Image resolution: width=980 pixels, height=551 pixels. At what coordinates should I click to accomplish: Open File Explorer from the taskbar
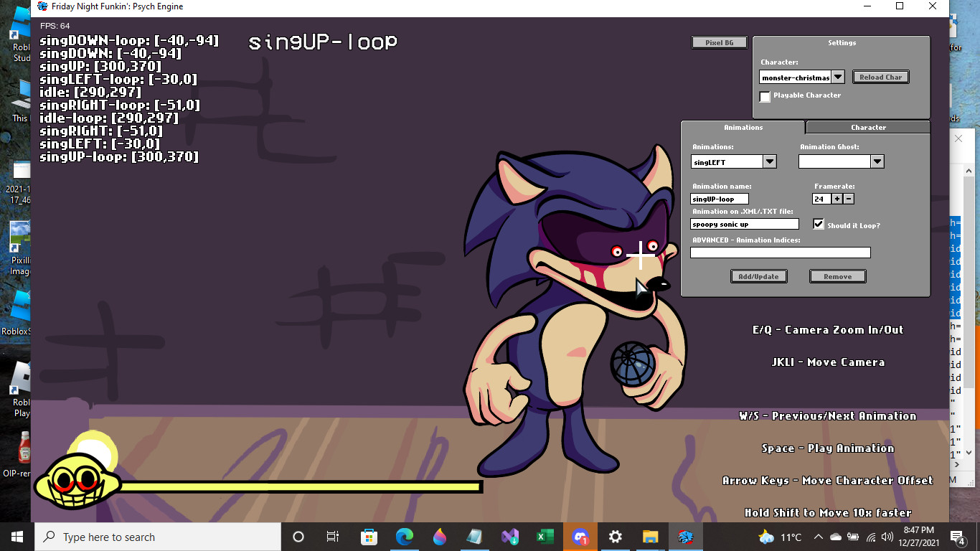(x=650, y=537)
